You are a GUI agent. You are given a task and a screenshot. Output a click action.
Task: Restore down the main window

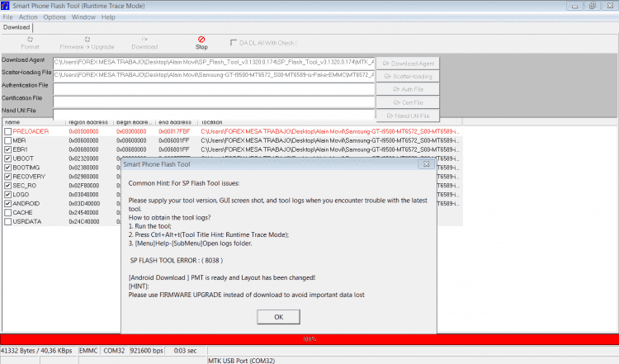592,6
